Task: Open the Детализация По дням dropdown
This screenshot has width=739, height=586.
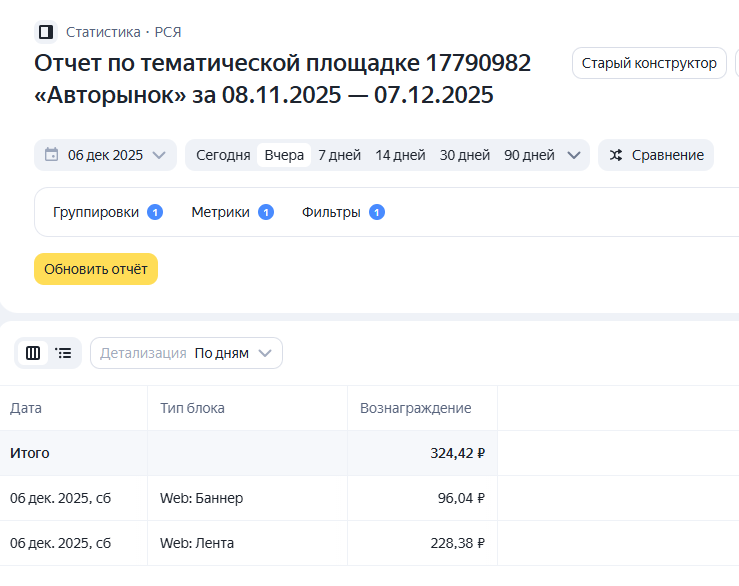Action: tap(186, 353)
